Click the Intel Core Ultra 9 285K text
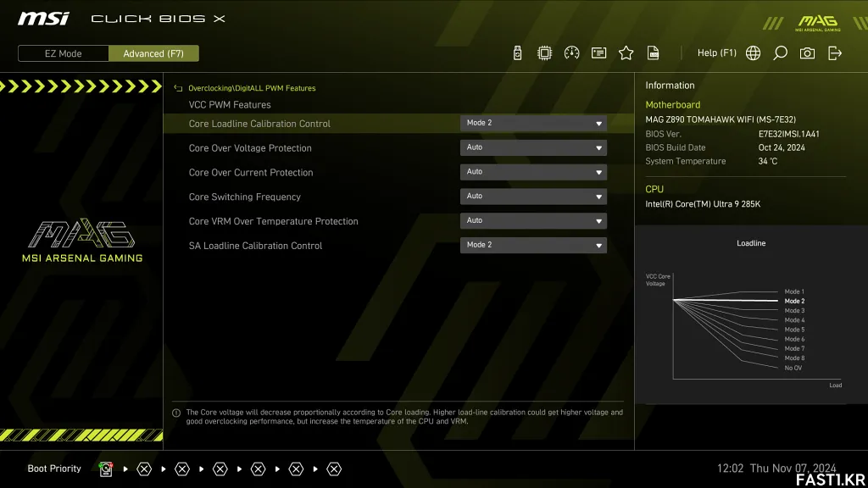Screen dimensions: 868x488 click(703, 204)
